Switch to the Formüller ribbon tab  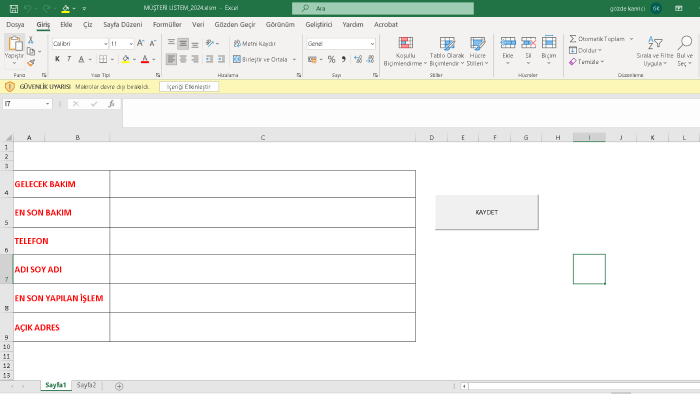click(167, 25)
